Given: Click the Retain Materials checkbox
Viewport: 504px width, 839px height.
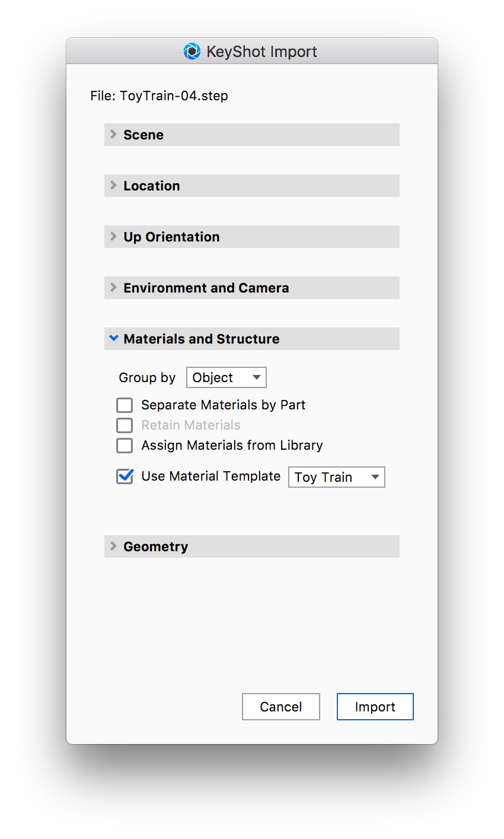Looking at the screenshot, I should coord(125,425).
